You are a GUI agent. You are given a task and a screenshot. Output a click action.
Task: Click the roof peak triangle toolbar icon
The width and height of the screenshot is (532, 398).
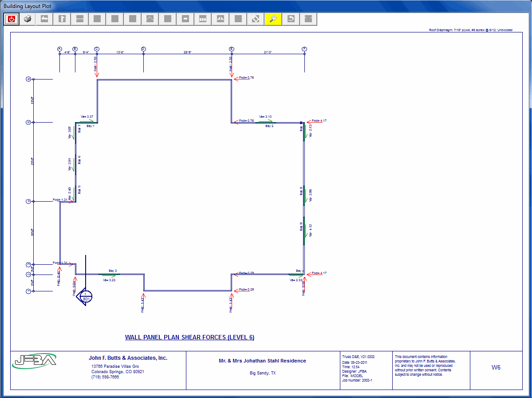point(150,19)
